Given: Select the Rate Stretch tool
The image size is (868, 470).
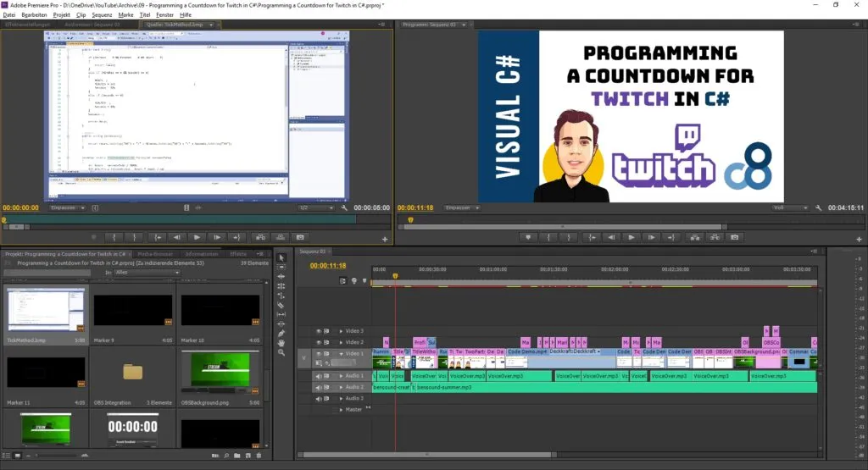Looking at the screenshot, I should [281, 296].
